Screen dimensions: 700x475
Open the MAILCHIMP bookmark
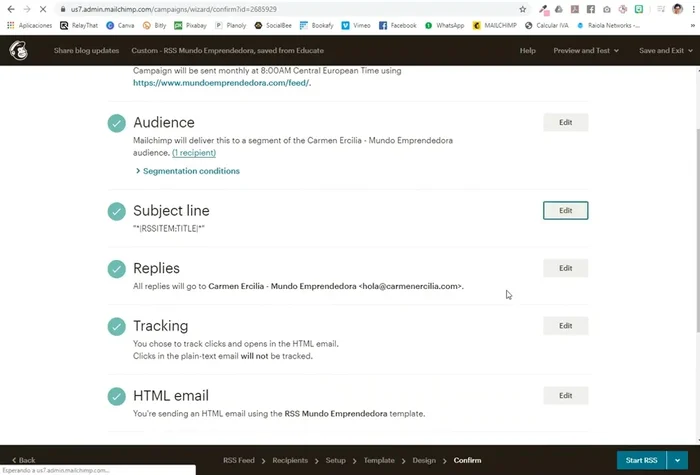click(495, 25)
